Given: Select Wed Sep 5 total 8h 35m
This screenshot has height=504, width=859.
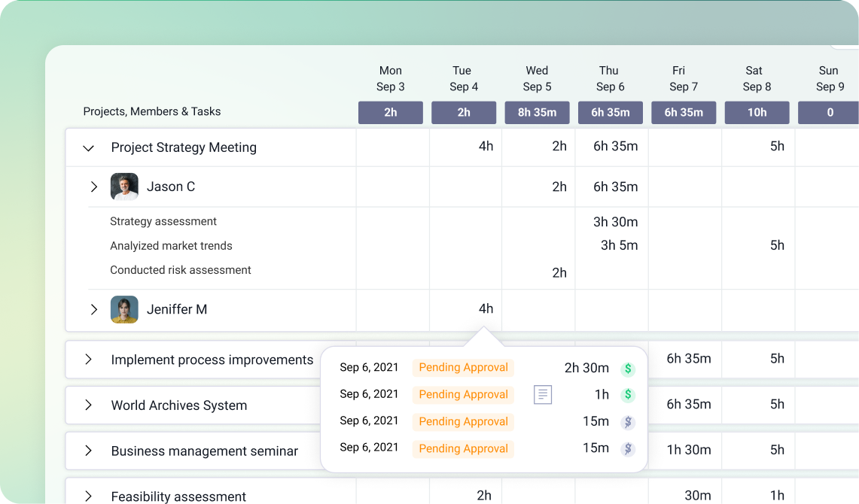Looking at the screenshot, I should (x=537, y=112).
